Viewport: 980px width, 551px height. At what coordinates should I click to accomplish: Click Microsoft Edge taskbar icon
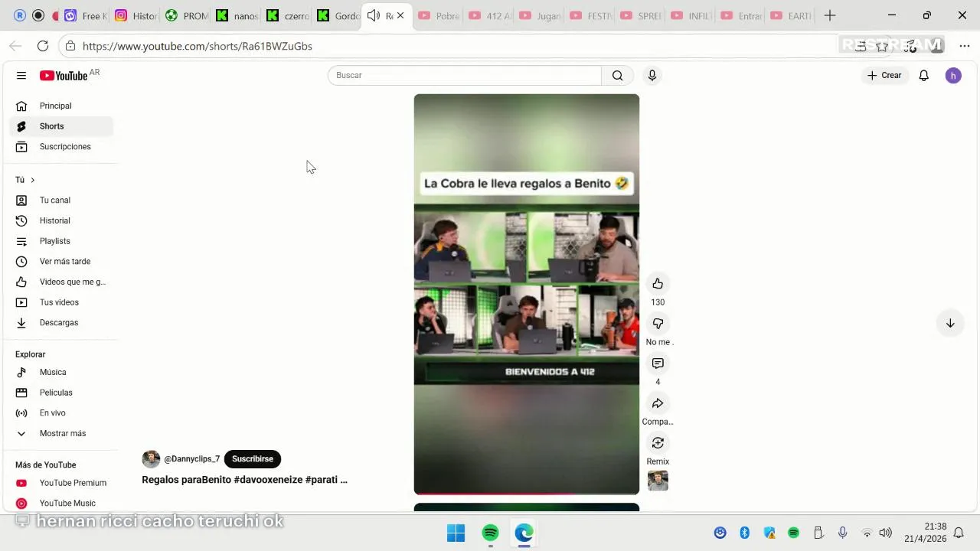point(524,533)
